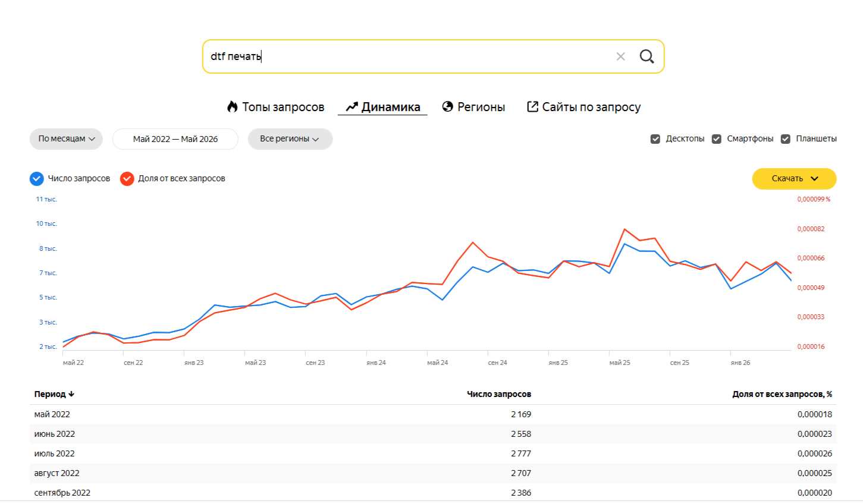Open the Сайты по запросу tab
863x504 pixels.
click(x=584, y=107)
